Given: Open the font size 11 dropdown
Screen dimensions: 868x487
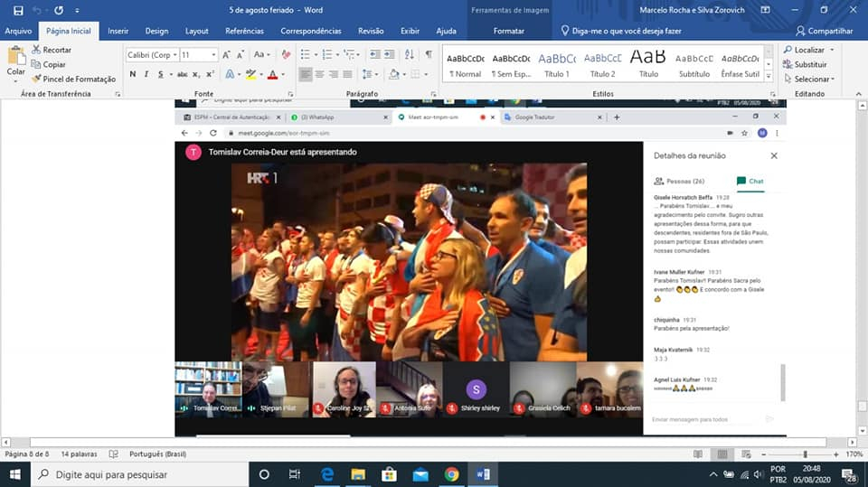Looking at the screenshot, I should (x=213, y=55).
